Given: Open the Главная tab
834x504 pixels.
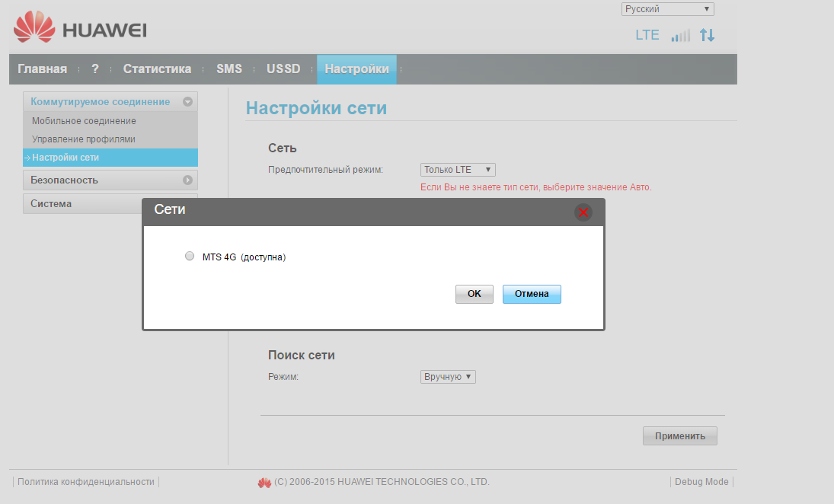Looking at the screenshot, I should 43,69.
